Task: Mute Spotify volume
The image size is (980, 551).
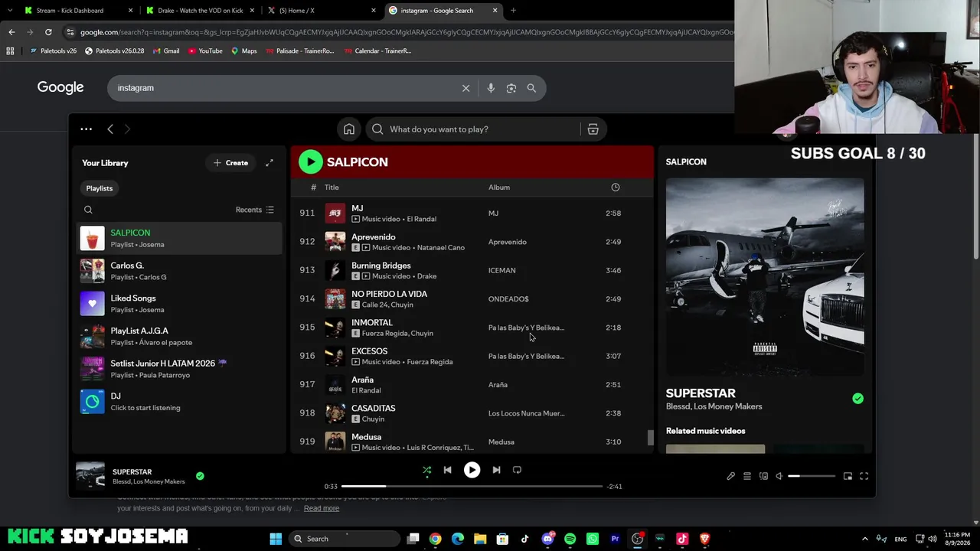Action: 779,476
